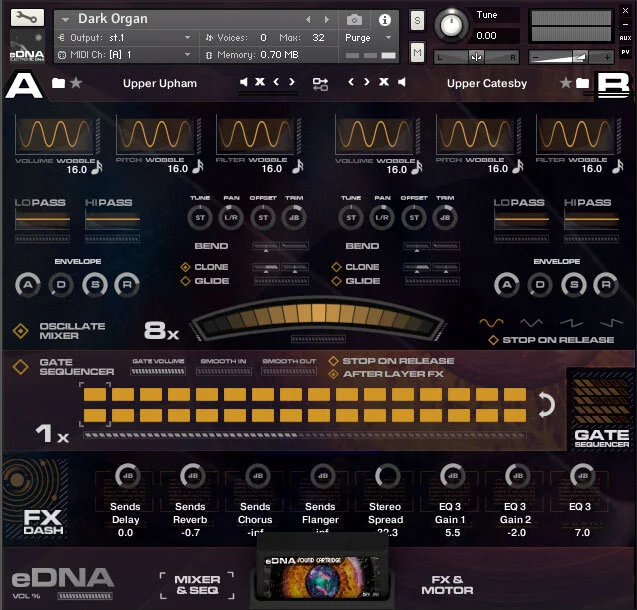Screen dimensions: 637x610
Task: Favorite the Upper Upham sound star
Action: point(76,83)
